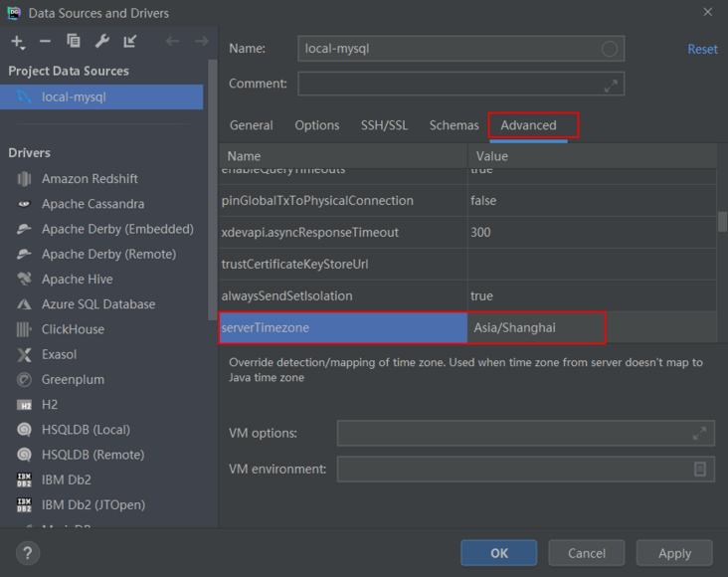Select the ClickHouse driver
Image resolution: width=728 pixels, height=577 pixels.
coord(73,329)
